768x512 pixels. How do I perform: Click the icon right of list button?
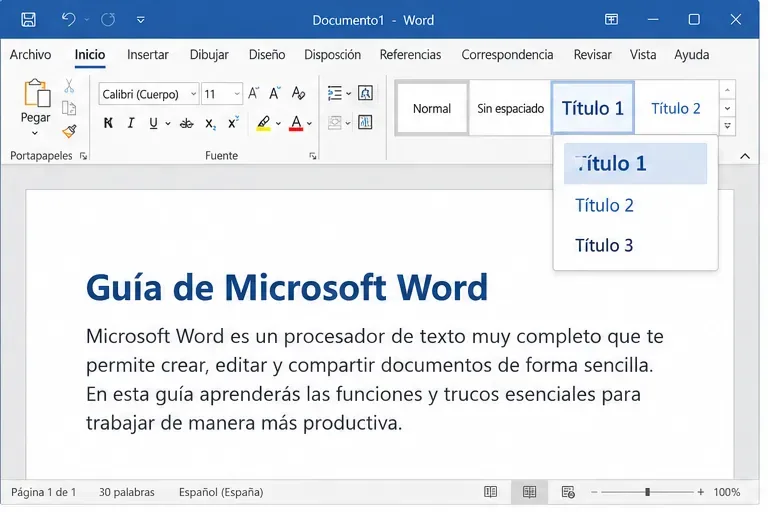365,93
